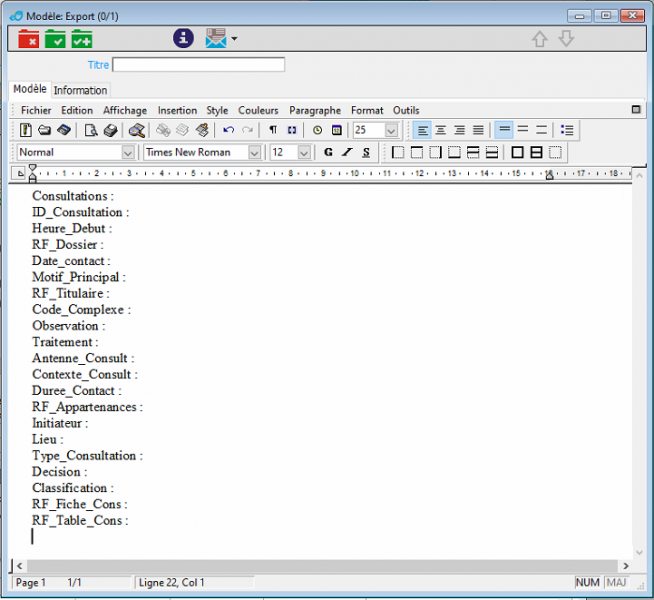This screenshot has height=600, width=654.
Task: Switch to the Information tab
Action: [x=80, y=90]
